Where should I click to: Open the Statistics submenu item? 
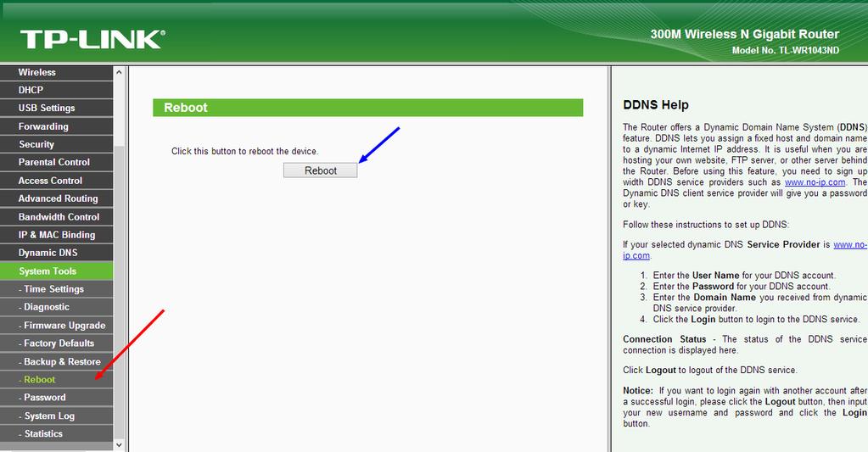57,433
